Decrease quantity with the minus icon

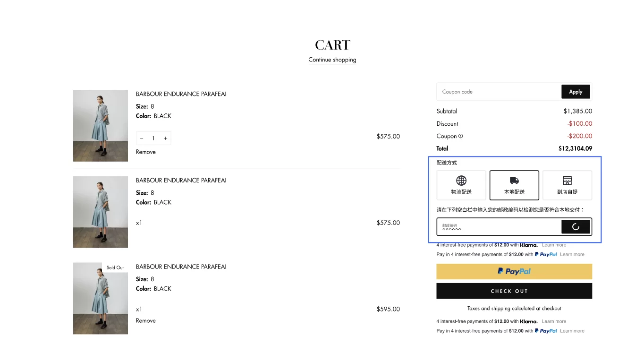point(141,138)
